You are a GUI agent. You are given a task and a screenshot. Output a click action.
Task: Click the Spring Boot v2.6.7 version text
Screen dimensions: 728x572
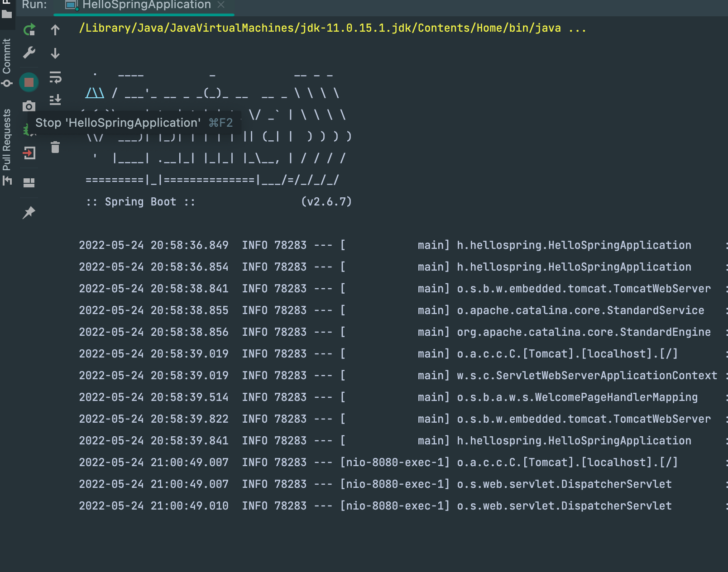[x=326, y=202]
